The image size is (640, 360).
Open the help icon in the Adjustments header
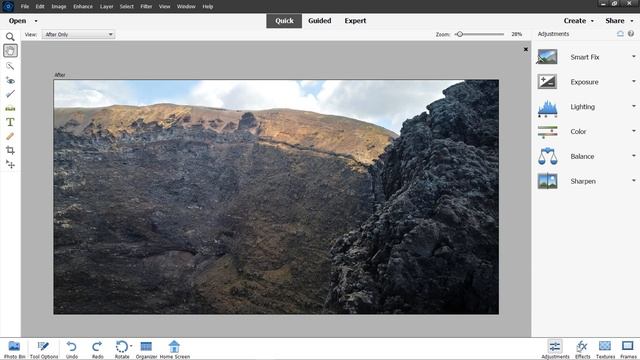pyautogui.click(x=631, y=34)
